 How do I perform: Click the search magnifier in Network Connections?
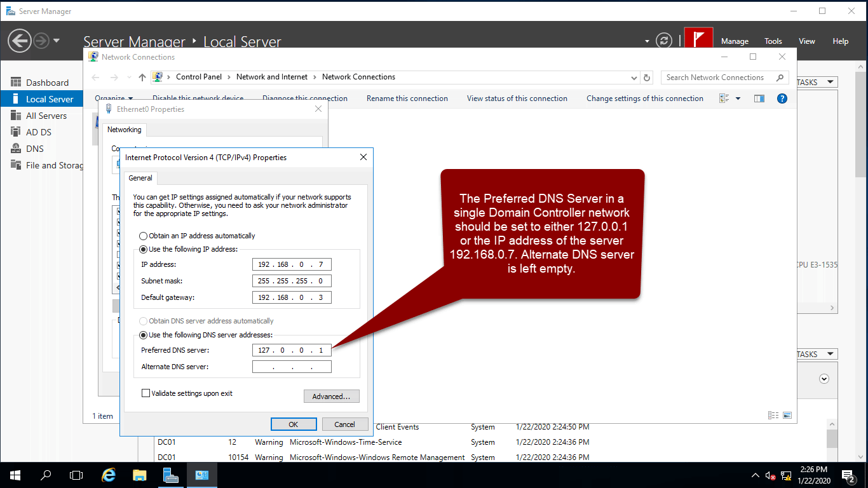(780, 78)
